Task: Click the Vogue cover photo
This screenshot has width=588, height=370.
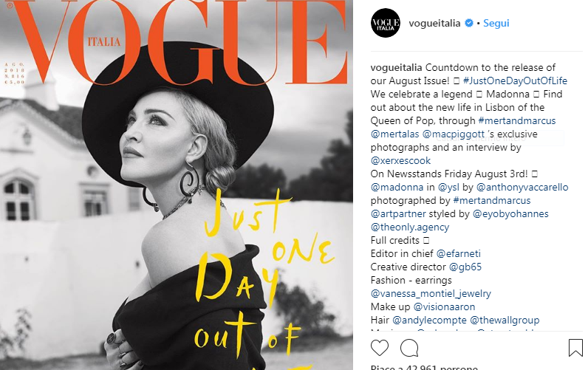Action: [177, 185]
